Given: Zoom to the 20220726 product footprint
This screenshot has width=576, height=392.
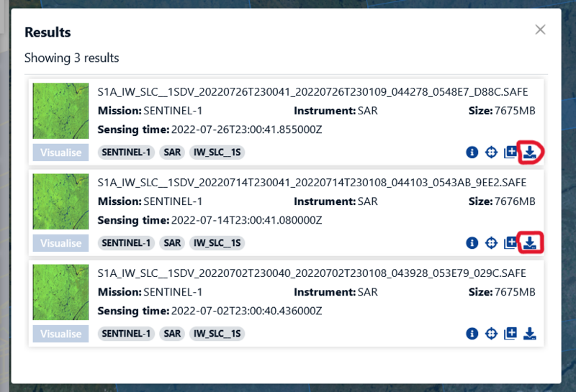Looking at the screenshot, I should (x=492, y=152).
